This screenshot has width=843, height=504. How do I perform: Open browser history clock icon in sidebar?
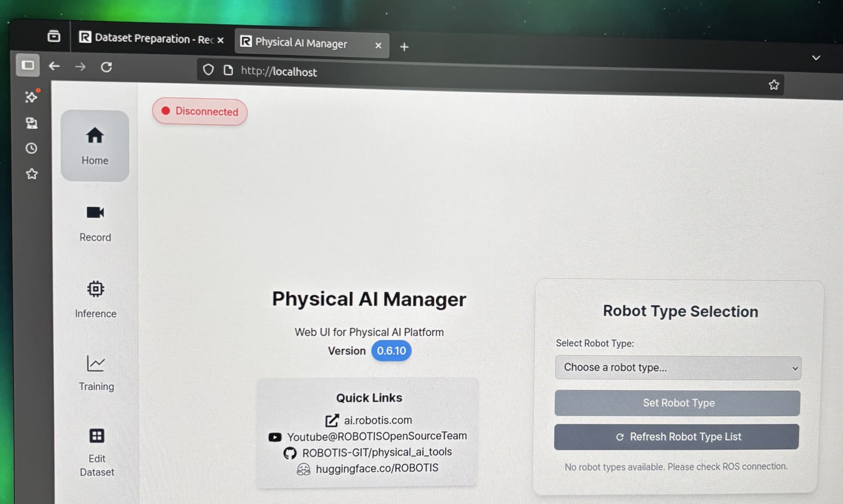[x=31, y=148]
